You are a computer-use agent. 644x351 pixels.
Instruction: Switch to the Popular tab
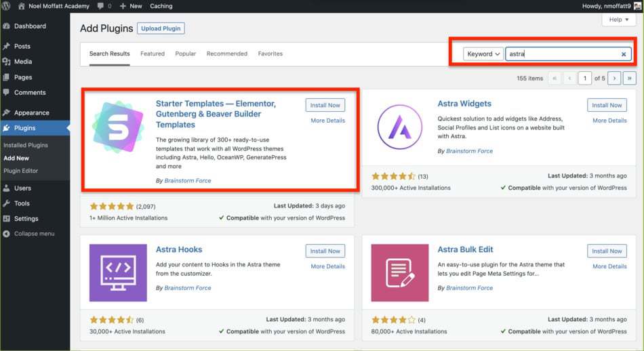[x=185, y=54]
